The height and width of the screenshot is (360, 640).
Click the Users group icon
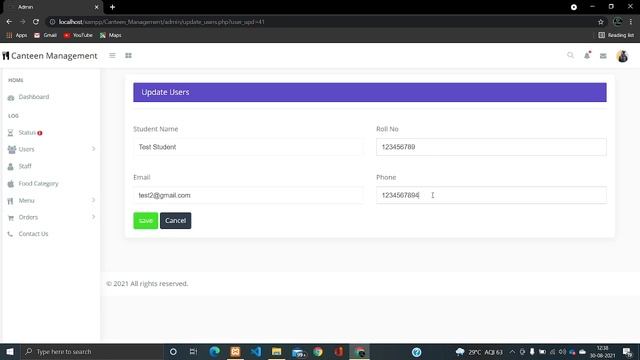pyautogui.click(x=11, y=149)
